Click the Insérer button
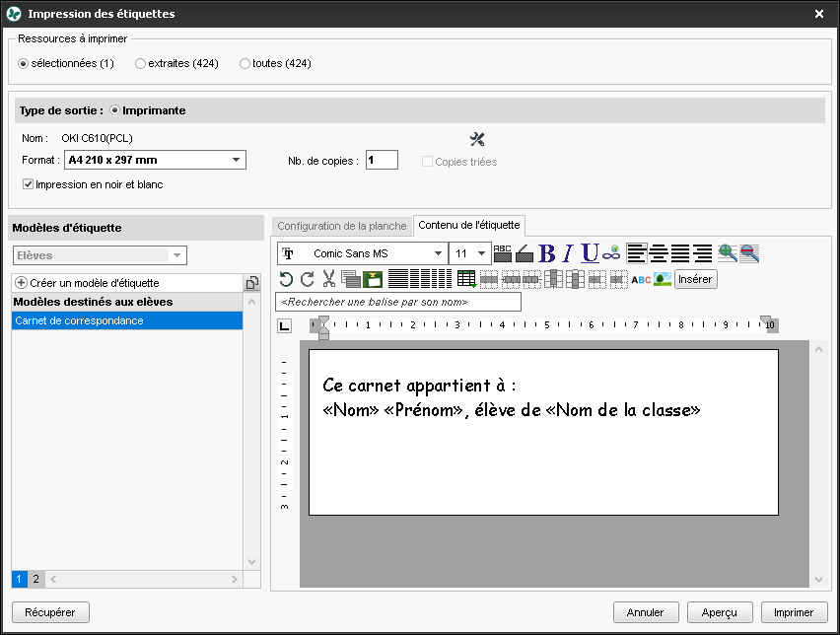This screenshot has height=635, width=840. pos(695,279)
